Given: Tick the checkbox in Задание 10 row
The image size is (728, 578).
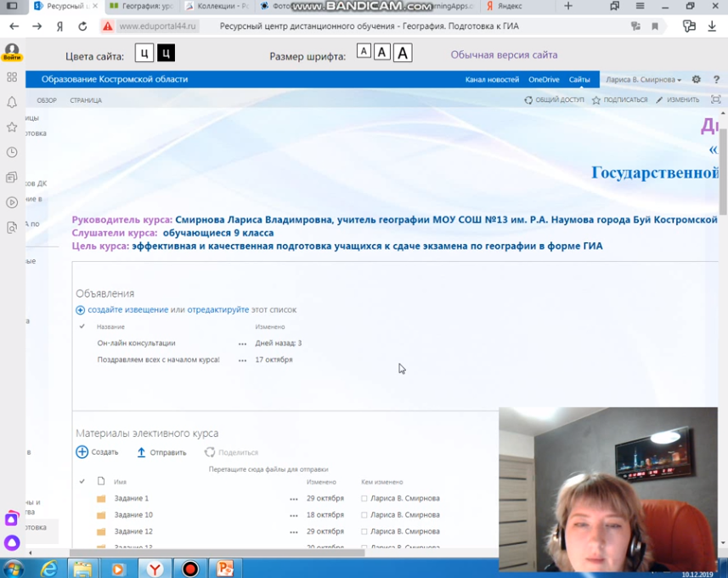Looking at the screenshot, I should [x=364, y=515].
